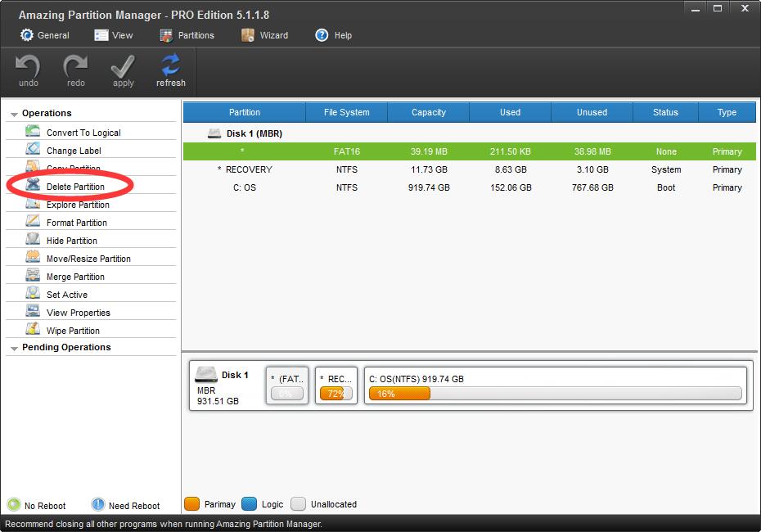Click the General gear icon
The width and height of the screenshot is (761, 532).
click(x=27, y=35)
